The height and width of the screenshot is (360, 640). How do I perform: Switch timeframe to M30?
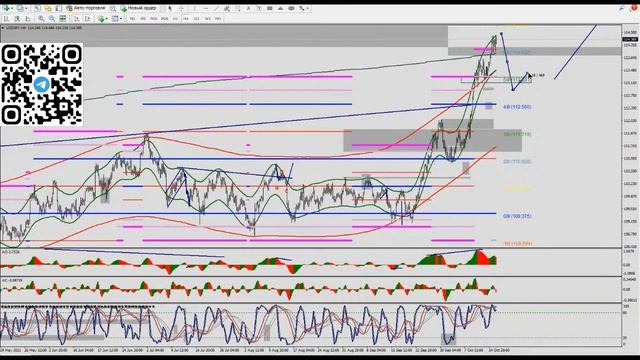164,18
